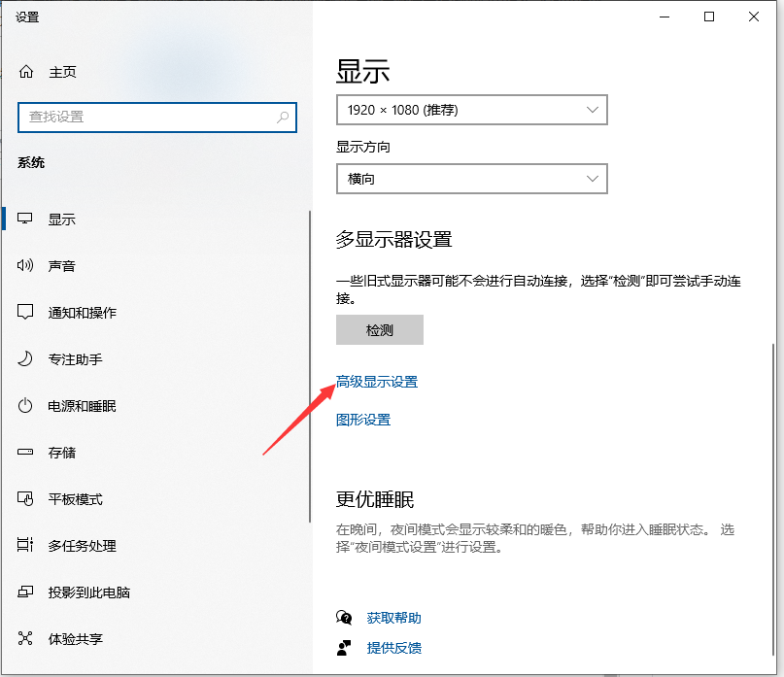Screen dimensions: 784x677
Task: Open 存储 storage settings icon
Action: (24, 452)
